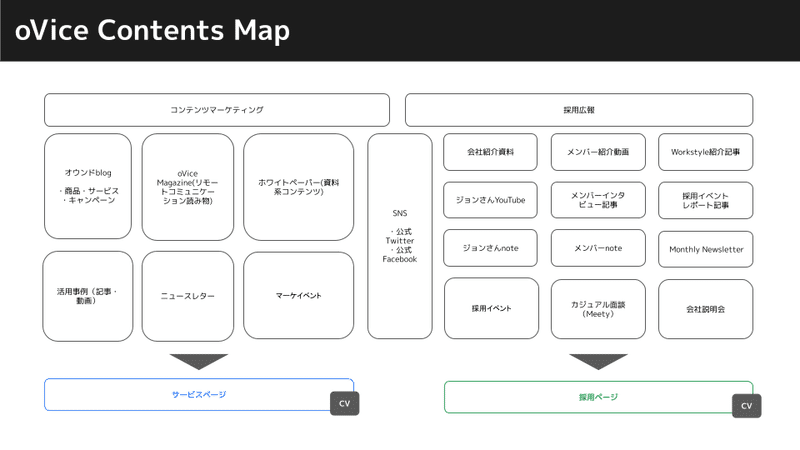Click the Workstyle紹介記事 box
The image size is (800, 450).
pos(706,152)
